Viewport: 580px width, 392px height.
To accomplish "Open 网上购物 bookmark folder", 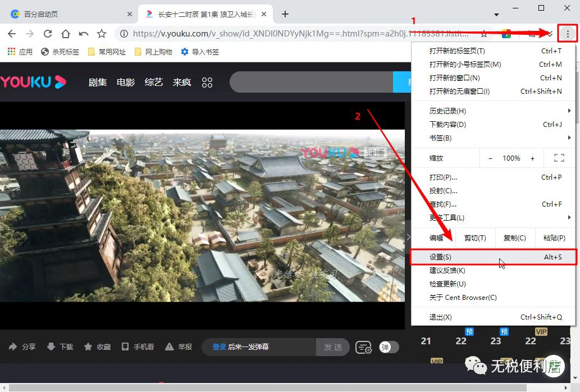I will [x=153, y=52].
